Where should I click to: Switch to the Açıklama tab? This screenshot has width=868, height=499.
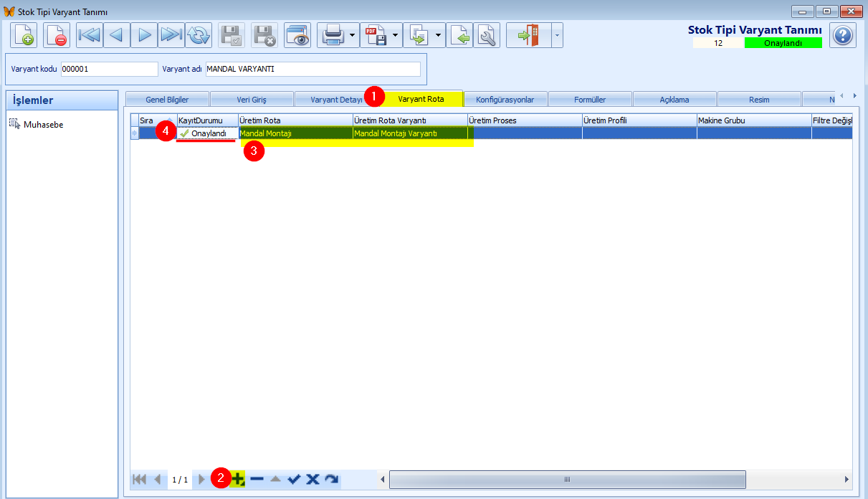pos(674,99)
